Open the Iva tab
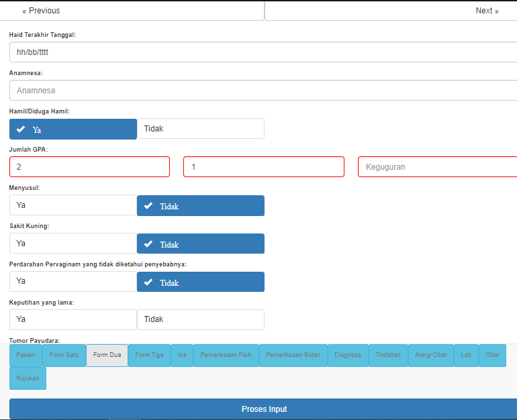The width and height of the screenshot is (517, 420). click(182, 355)
